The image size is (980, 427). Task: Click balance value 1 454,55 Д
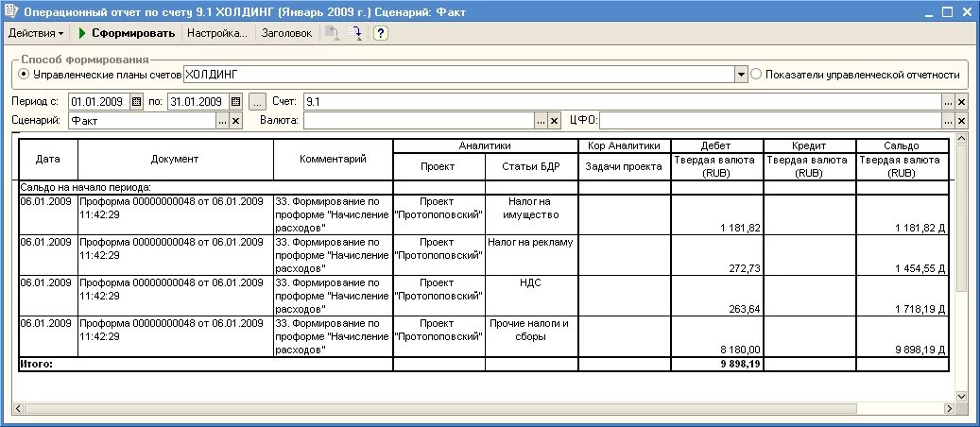point(920,268)
